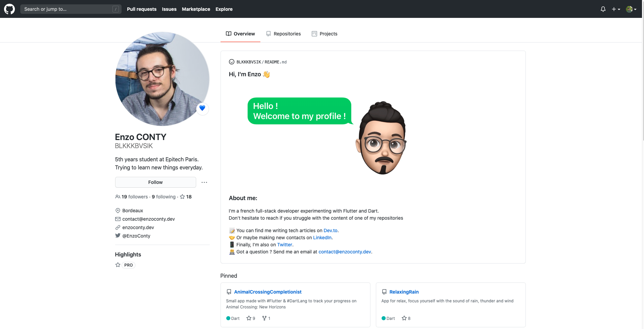Screen dimensions: 644x329
Task: Click the memo emoji beside Dev.to line
Action: [x=232, y=230]
